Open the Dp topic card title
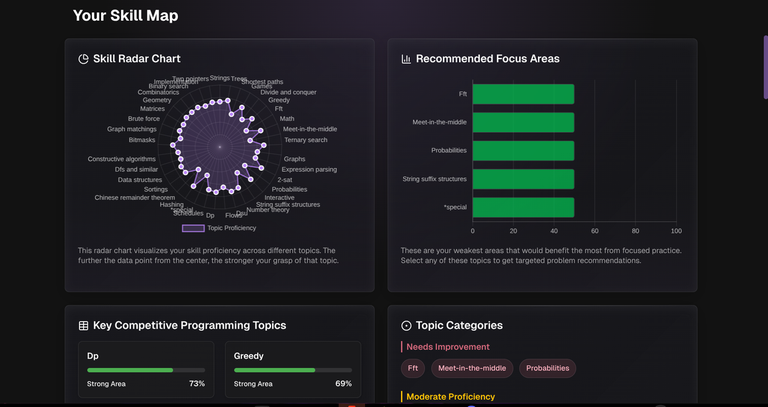This screenshot has width=768, height=407. [93, 356]
